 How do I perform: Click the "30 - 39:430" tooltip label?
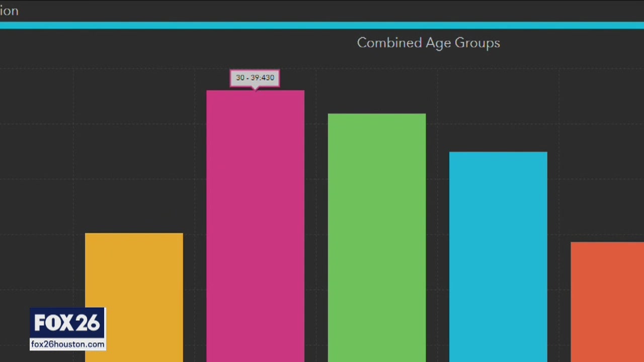255,78
